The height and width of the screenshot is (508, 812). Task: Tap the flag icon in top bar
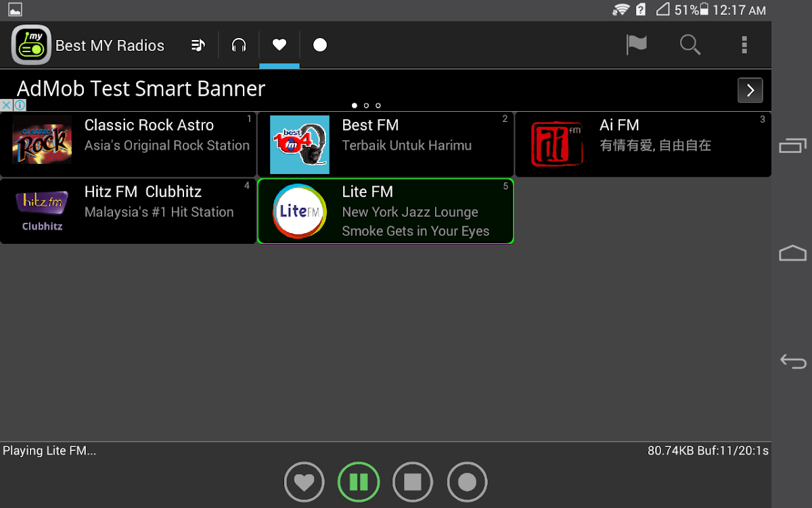click(x=636, y=45)
